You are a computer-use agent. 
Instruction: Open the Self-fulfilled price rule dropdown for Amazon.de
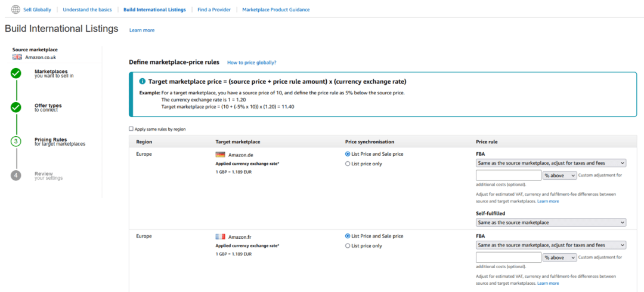coord(550,223)
